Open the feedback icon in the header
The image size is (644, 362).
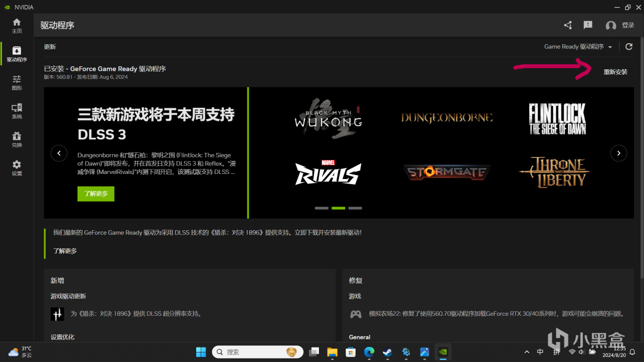pyautogui.click(x=588, y=25)
